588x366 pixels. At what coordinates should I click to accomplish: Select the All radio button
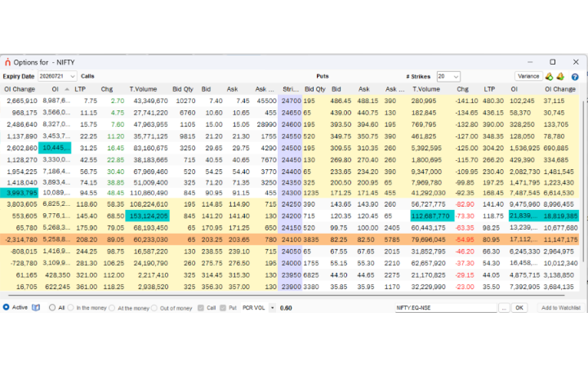coord(52,307)
